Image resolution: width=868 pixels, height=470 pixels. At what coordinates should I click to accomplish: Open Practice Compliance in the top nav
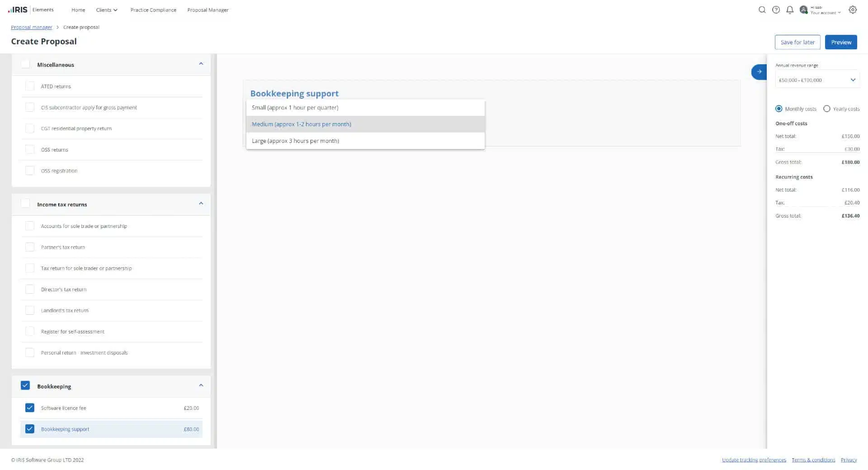[x=153, y=10]
